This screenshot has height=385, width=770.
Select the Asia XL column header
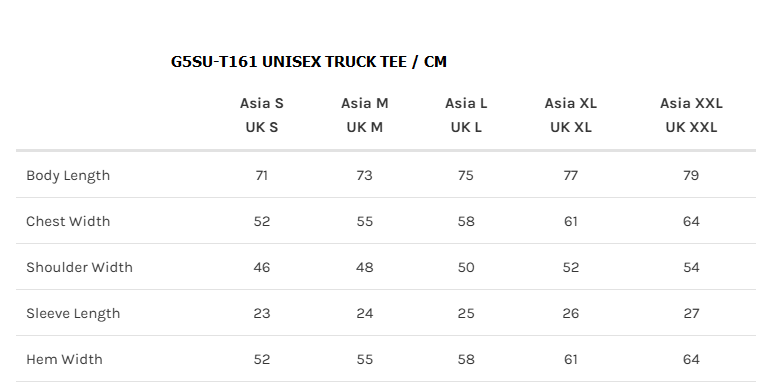point(571,104)
